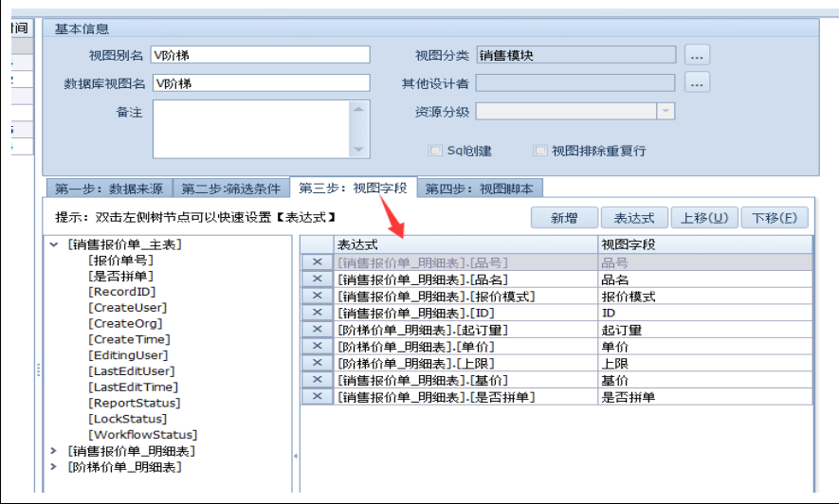Click the 新增 button
839x504 pixels.
(x=565, y=218)
